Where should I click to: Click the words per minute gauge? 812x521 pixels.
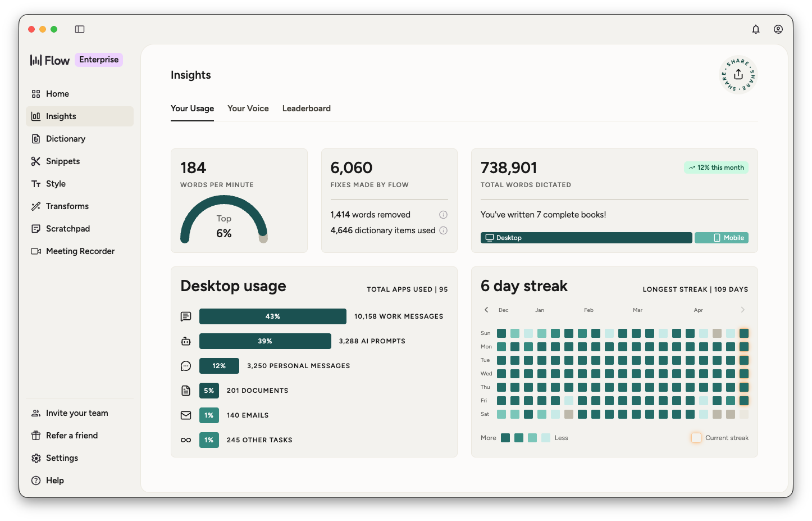point(223,220)
